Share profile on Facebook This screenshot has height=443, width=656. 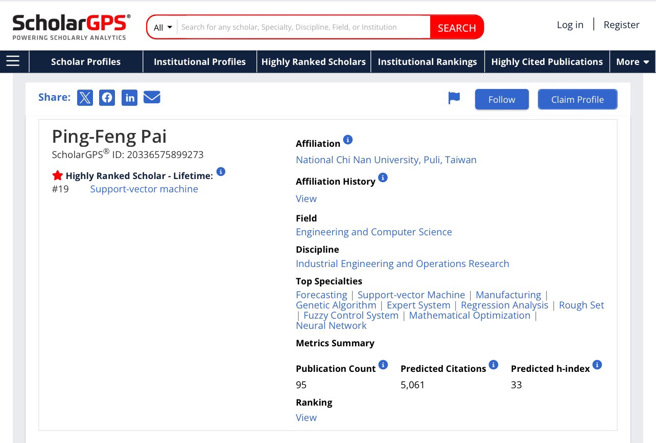point(107,97)
